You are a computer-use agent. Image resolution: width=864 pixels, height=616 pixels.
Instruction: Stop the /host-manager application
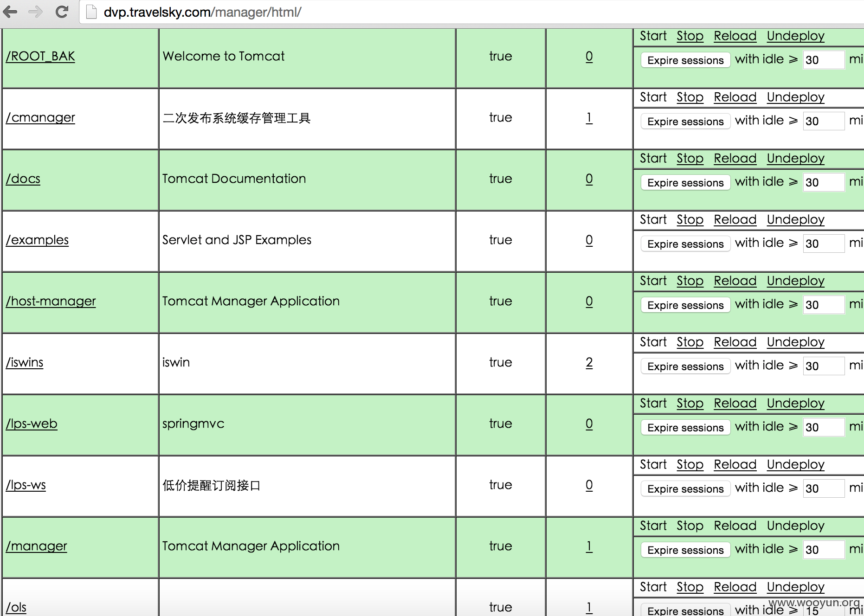tap(690, 281)
